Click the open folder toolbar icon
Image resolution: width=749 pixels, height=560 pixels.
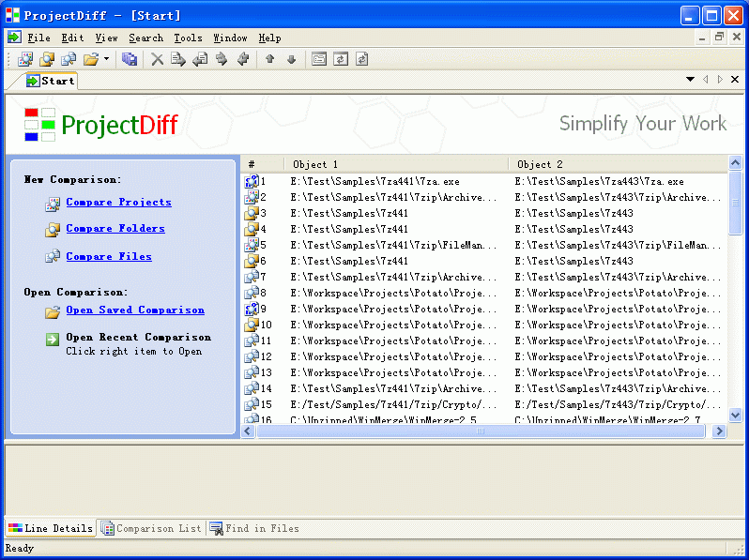pyautogui.click(x=91, y=59)
